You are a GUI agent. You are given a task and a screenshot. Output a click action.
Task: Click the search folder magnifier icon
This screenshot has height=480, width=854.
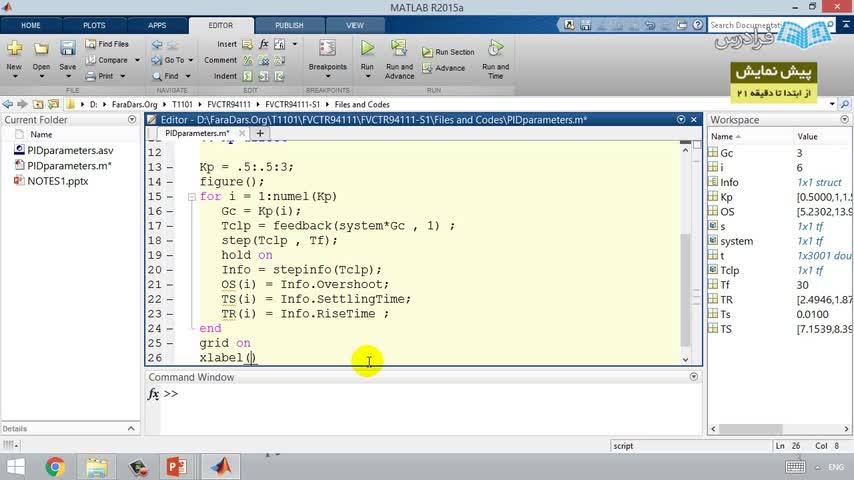pyautogui.click(x=845, y=104)
